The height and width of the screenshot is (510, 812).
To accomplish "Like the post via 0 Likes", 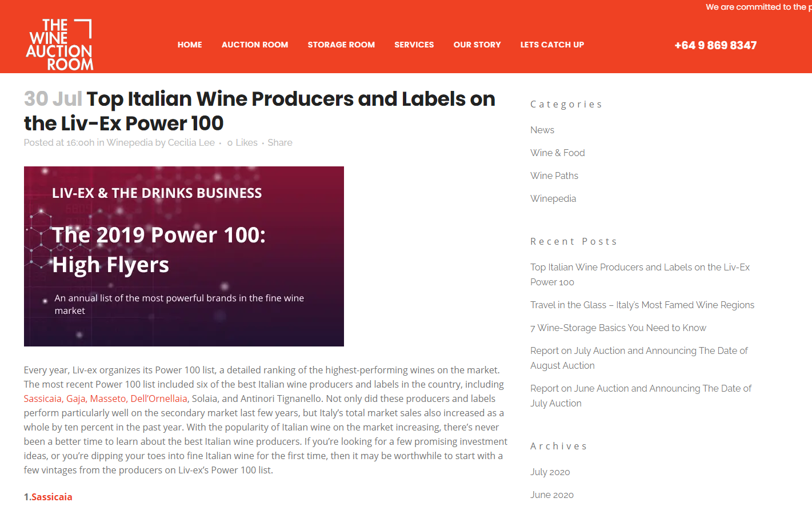I will coord(242,142).
